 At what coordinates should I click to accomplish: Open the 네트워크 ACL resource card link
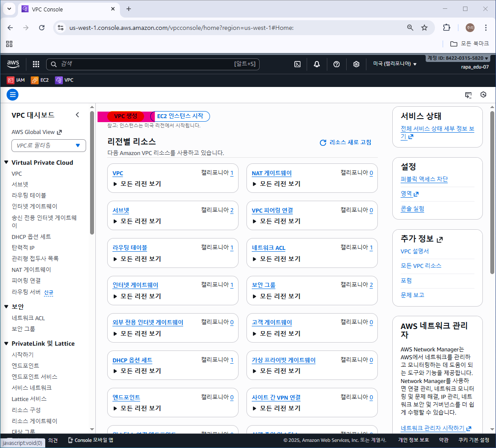268,248
